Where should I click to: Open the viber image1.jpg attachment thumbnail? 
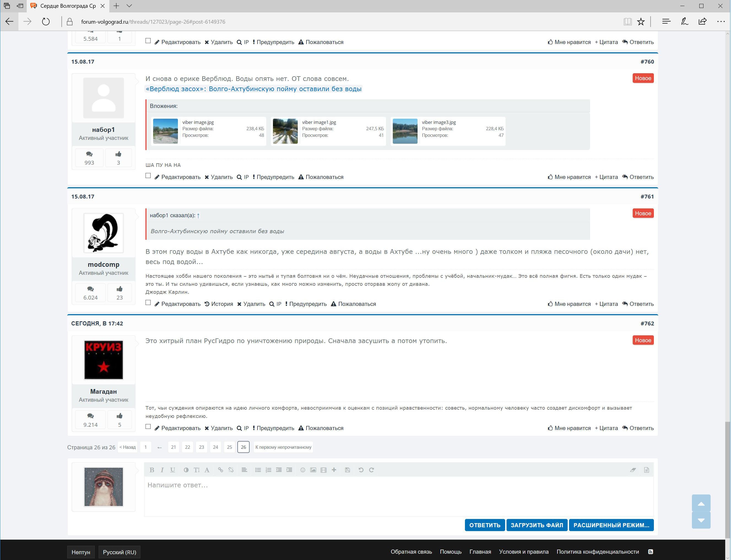[x=285, y=131]
